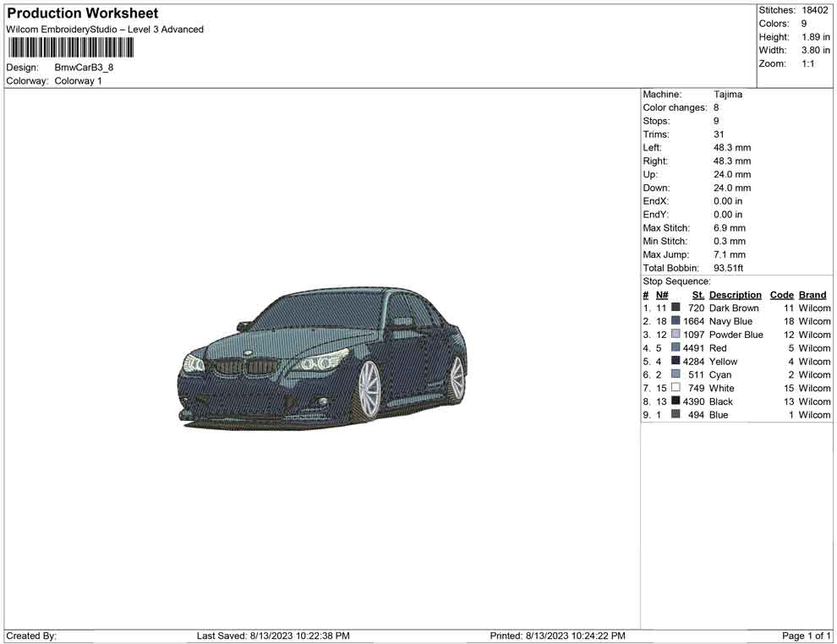Click the Production Worksheet title

coord(82,14)
